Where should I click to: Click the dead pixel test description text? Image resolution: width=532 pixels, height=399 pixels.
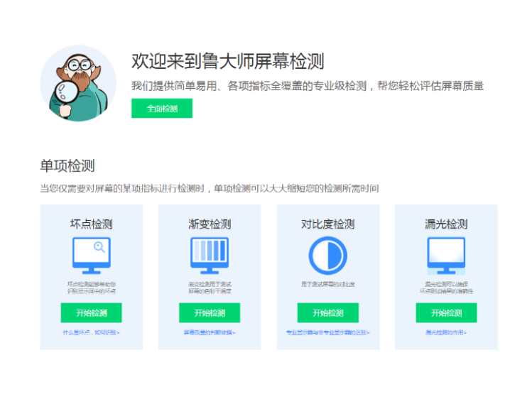[x=91, y=288]
